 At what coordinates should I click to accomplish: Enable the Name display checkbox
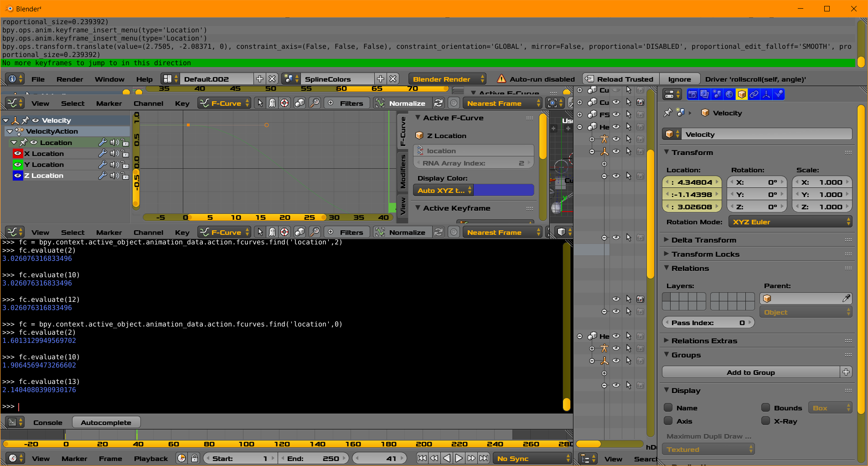tap(668, 408)
